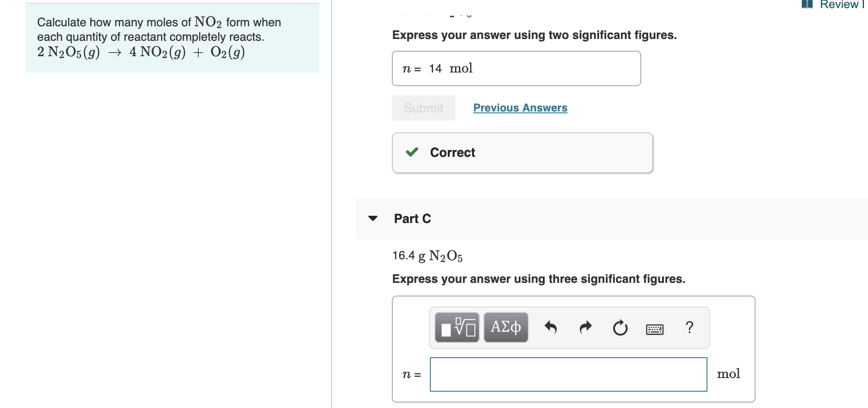868x408 pixels.
Task: Click the redo arrow in the answer toolbar
Action: (x=585, y=327)
